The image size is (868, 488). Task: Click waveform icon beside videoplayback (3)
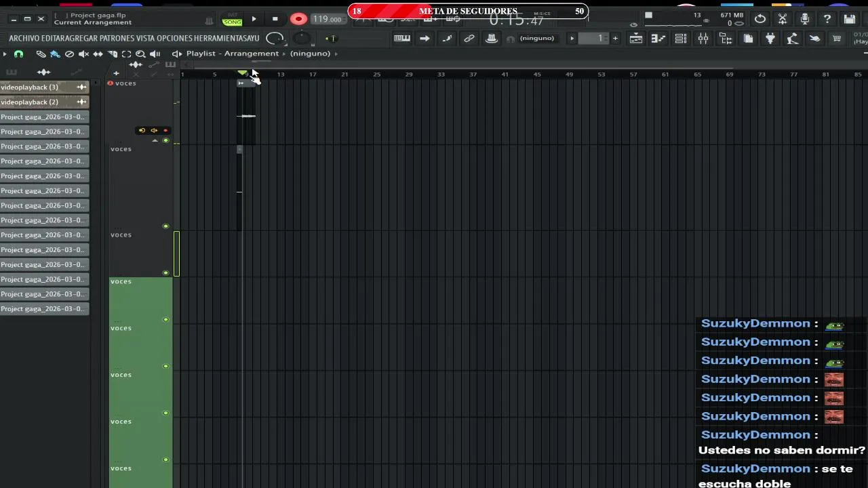[x=82, y=87]
